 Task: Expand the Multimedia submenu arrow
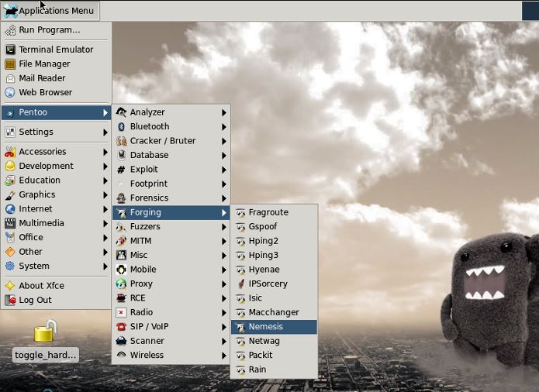(105, 223)
